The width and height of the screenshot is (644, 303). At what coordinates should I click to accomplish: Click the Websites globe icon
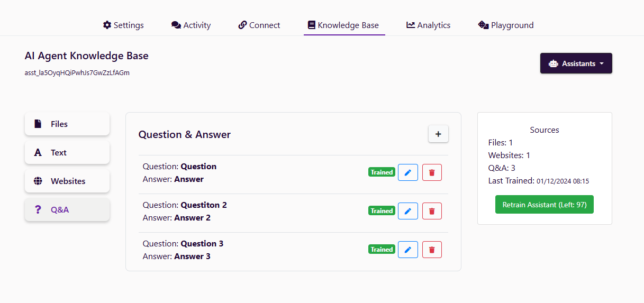38,181
